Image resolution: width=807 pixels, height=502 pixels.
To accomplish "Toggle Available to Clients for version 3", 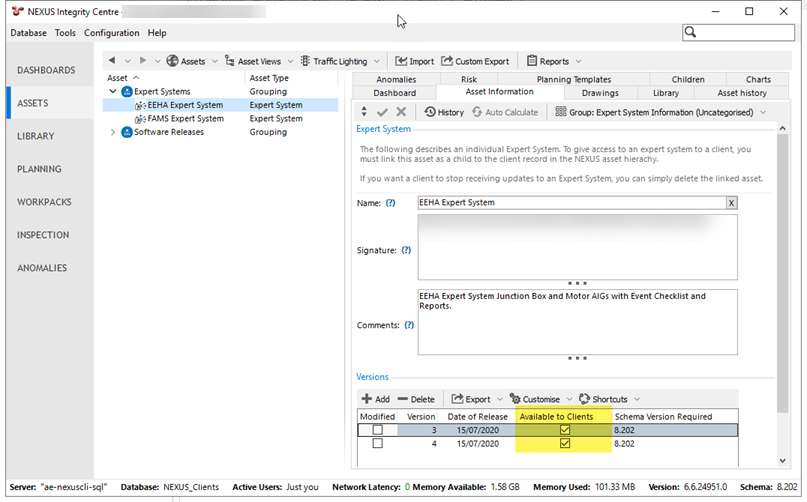I will click(565, 430).
